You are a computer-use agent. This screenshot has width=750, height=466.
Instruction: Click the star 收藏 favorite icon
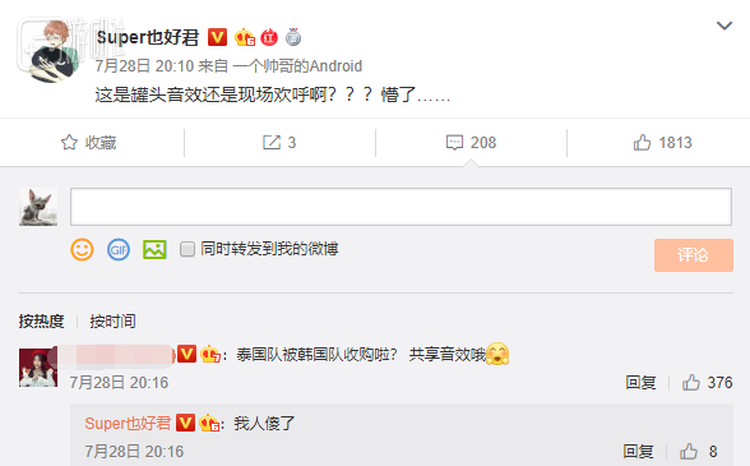[x=69, y=143]
